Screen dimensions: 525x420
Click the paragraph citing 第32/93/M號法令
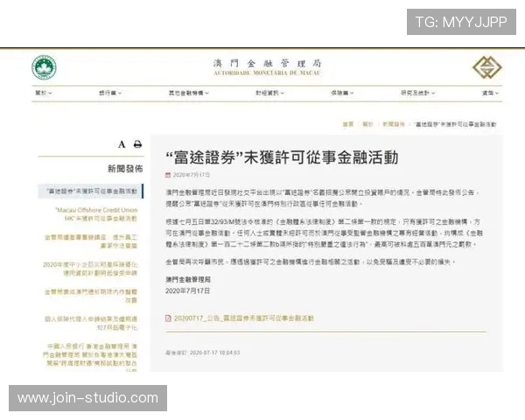pyautogui.click(x=324, y=233)
